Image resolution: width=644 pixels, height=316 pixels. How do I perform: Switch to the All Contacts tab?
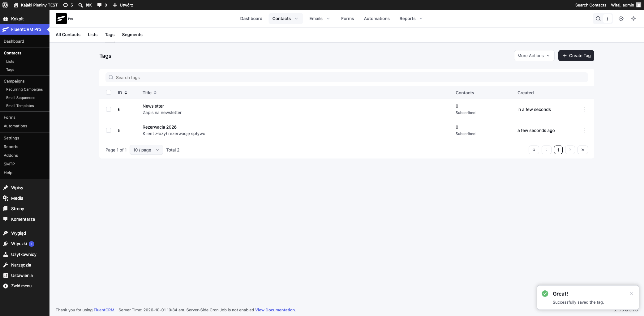(68, 35)
